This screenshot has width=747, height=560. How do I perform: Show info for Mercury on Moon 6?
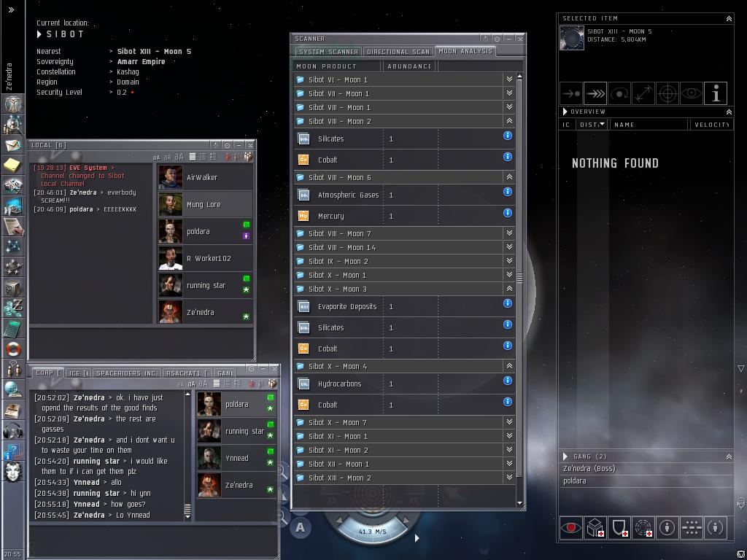tap(508, 213)
